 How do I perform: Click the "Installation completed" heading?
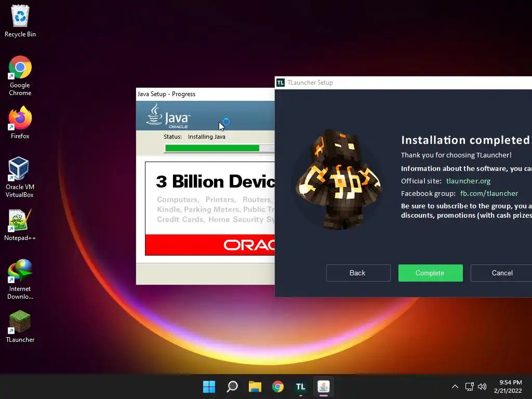466,140
